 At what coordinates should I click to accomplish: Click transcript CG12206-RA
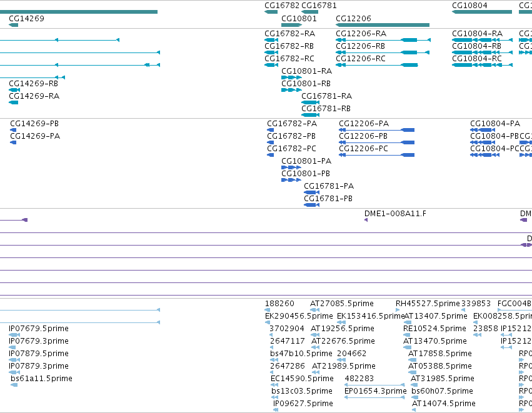[x=361, y=34]
